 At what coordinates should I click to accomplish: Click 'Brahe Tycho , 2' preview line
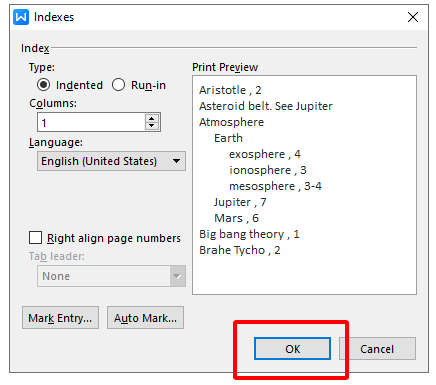[x=240, y=250]
